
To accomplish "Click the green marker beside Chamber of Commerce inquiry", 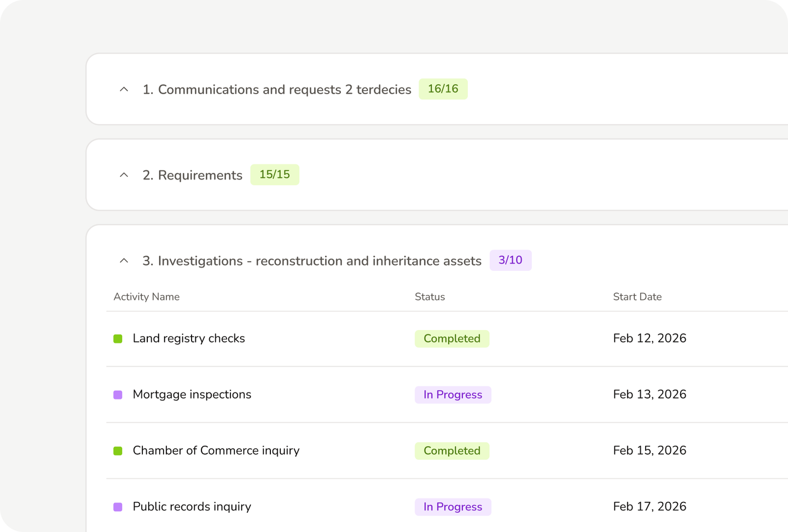I will coord(118,451).
